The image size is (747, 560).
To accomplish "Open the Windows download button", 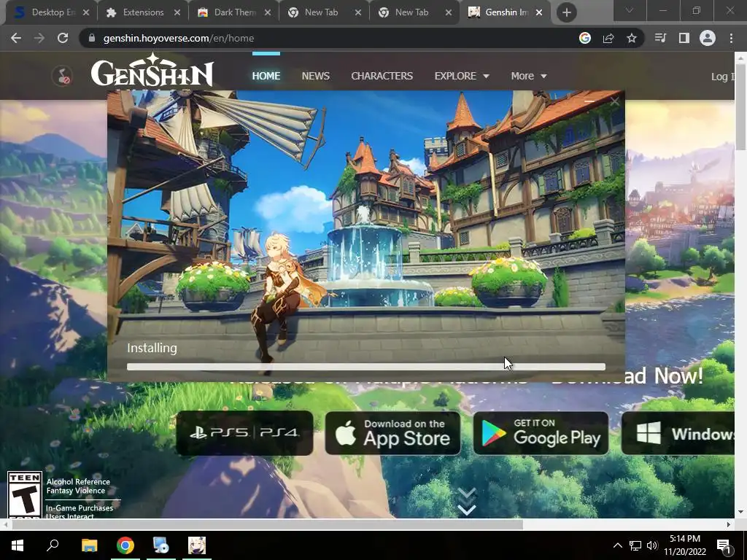I will tap(678, 433).
